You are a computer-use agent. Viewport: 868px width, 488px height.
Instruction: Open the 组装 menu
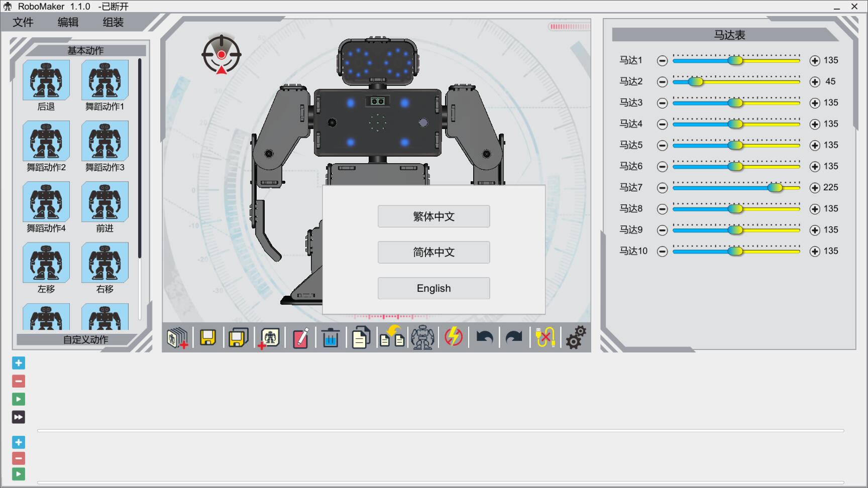(113, 22)
